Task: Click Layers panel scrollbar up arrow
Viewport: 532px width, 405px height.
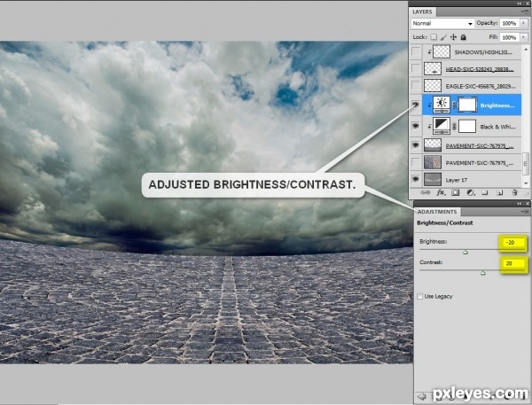Action: [526, 49]
